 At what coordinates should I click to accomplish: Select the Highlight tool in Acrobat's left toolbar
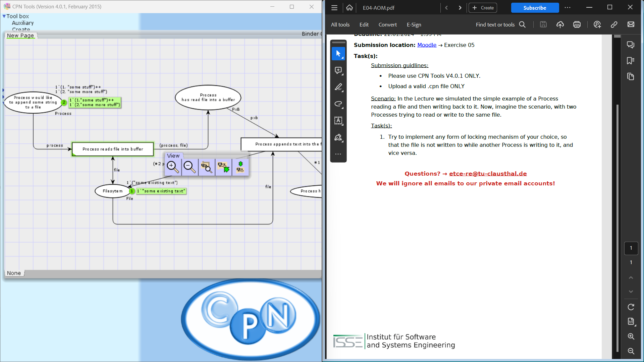(338, 87)
